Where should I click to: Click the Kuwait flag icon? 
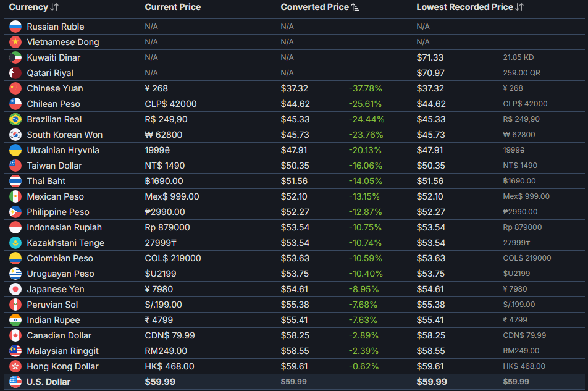pyautogui.click(x=15, y=57)
